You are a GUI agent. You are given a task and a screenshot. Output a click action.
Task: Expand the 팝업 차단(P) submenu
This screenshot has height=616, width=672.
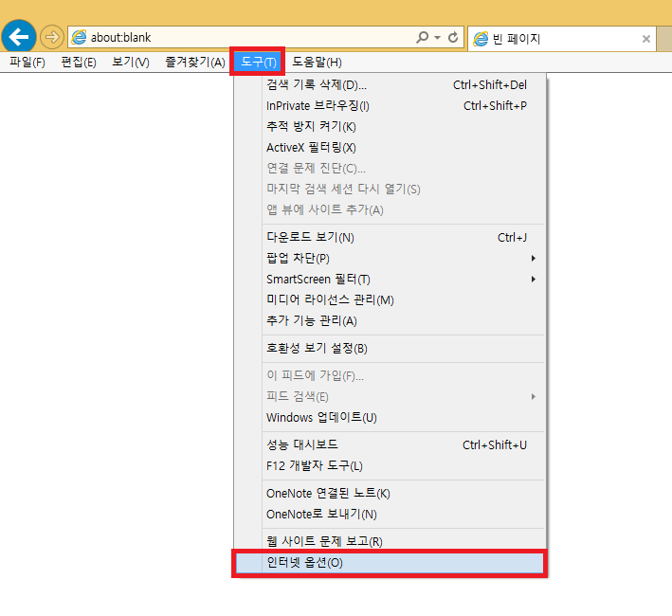(x=390, y=259)
